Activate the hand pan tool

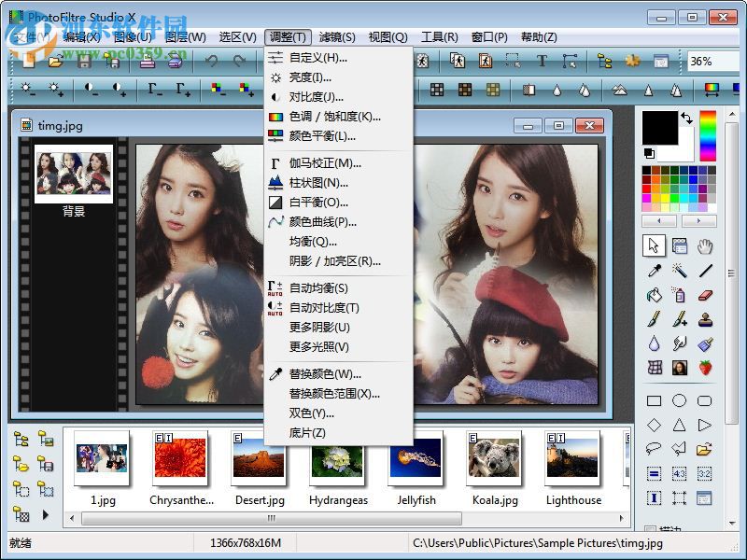click(x=707, y=245)
